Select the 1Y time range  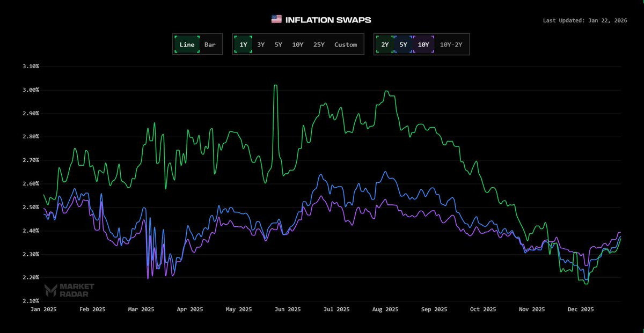[x=243, y=45]
